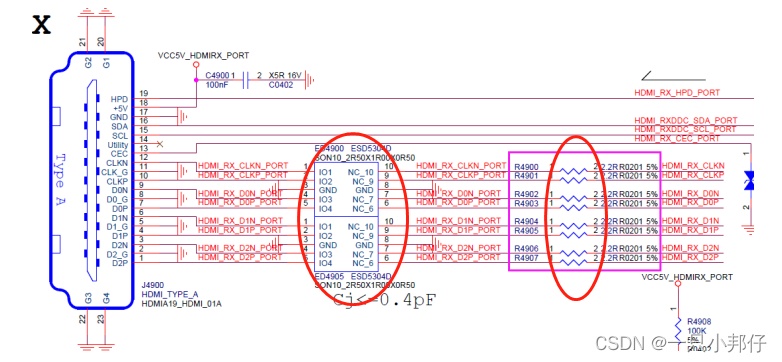Click the power port circle above C4900
Viewport: 782px width, 362px height.
click(196, 64)
